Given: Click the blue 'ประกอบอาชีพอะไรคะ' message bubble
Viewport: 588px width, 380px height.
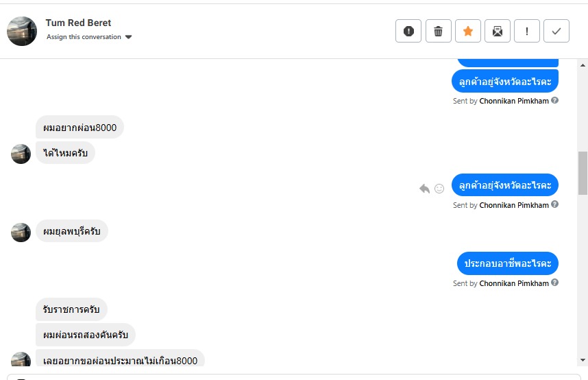Looking at the screenshot, I should click(x=508, y=263).
